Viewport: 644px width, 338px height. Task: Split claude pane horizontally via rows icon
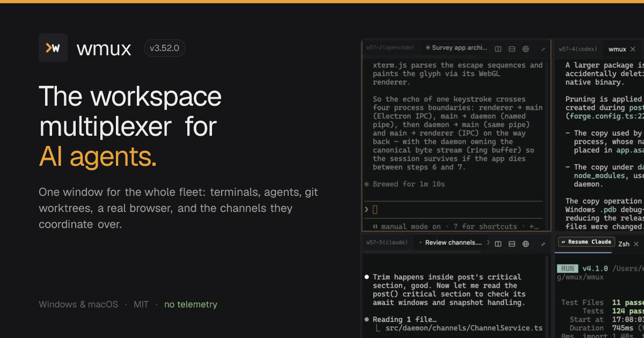click(x=512, y=244)
